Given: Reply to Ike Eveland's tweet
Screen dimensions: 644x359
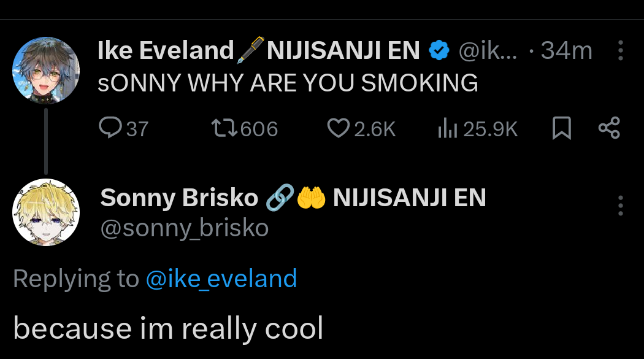Looking at the screenshot, I should click(x=110, y=128).
